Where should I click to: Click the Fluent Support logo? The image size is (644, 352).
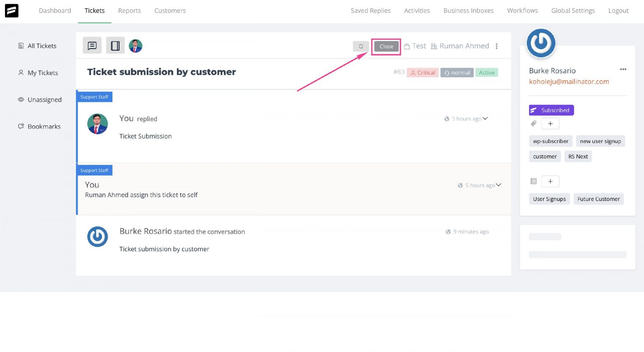11,10
